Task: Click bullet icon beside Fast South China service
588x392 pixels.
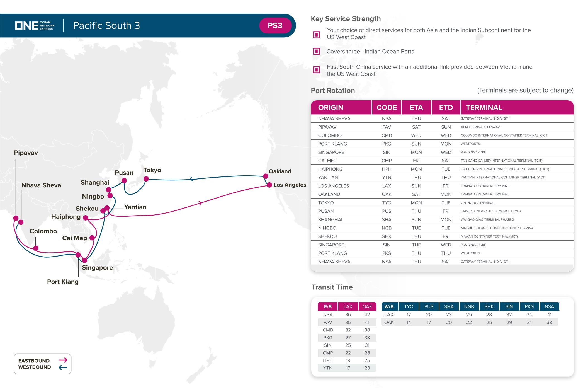Action: pos(317,70)
